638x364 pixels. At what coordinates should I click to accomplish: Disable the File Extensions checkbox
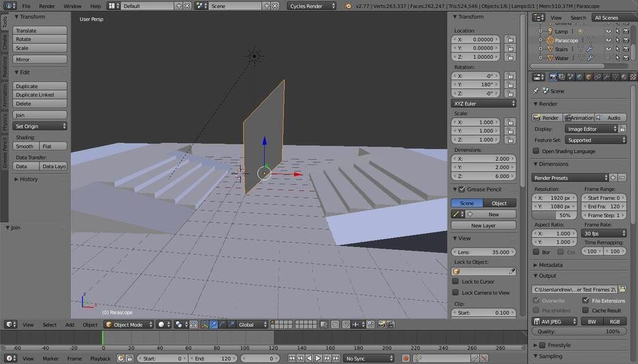coord(586,300)
